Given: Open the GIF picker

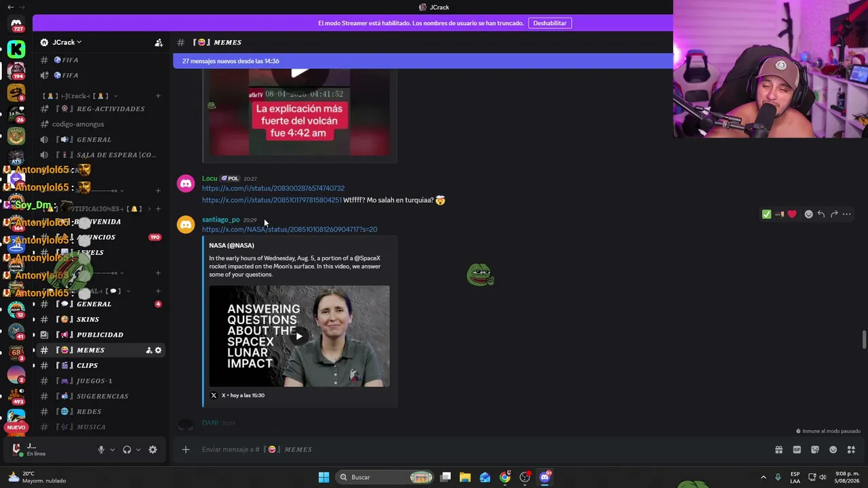Looking at the screenshot, I should pyautogui.click(x=797, y=449).
